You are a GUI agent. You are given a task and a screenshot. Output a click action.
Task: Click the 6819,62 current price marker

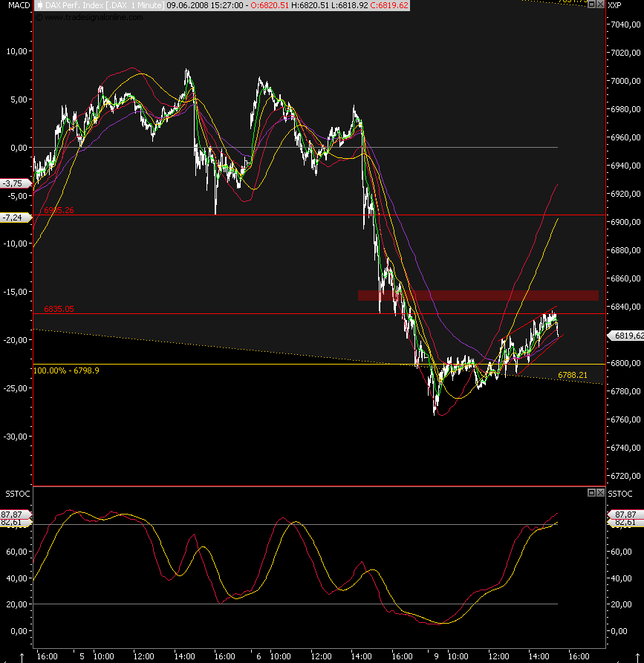coord(626,336)
